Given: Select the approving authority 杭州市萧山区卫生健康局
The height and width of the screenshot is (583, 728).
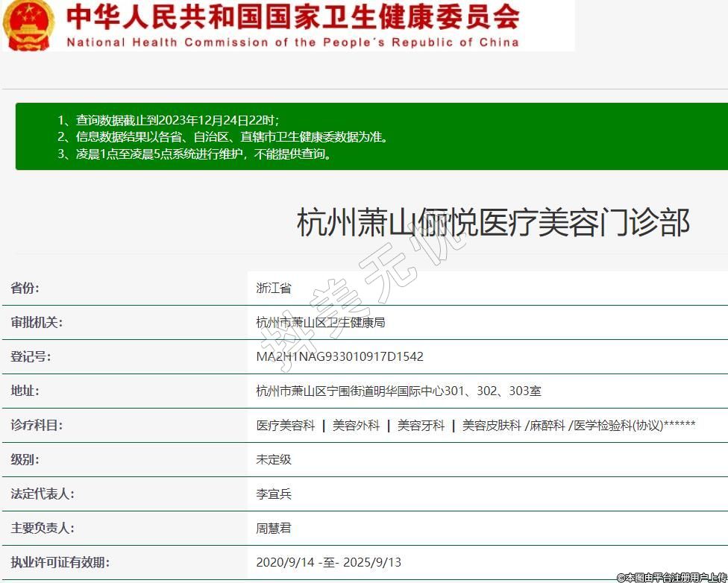Looking at the screenshot, I should tap(320, 323).
